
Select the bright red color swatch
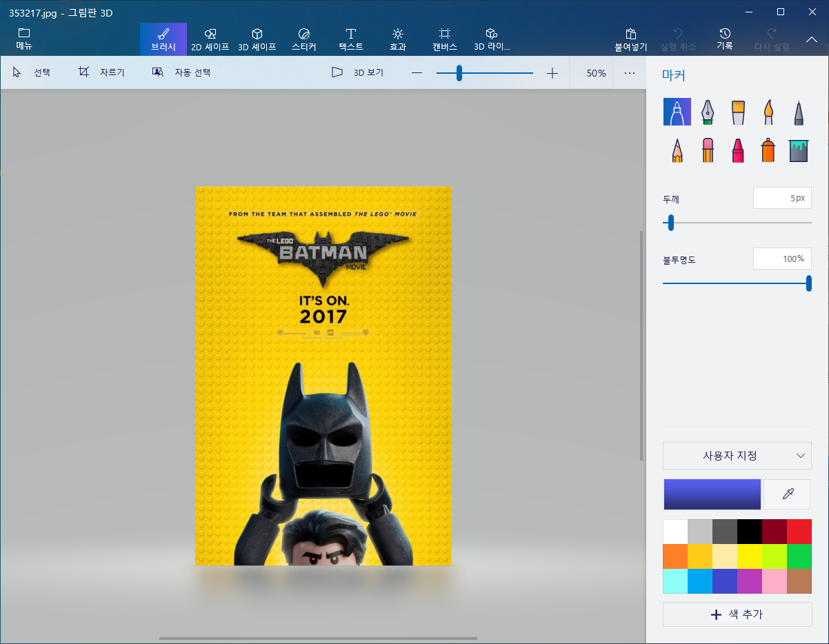coord(799,532)
